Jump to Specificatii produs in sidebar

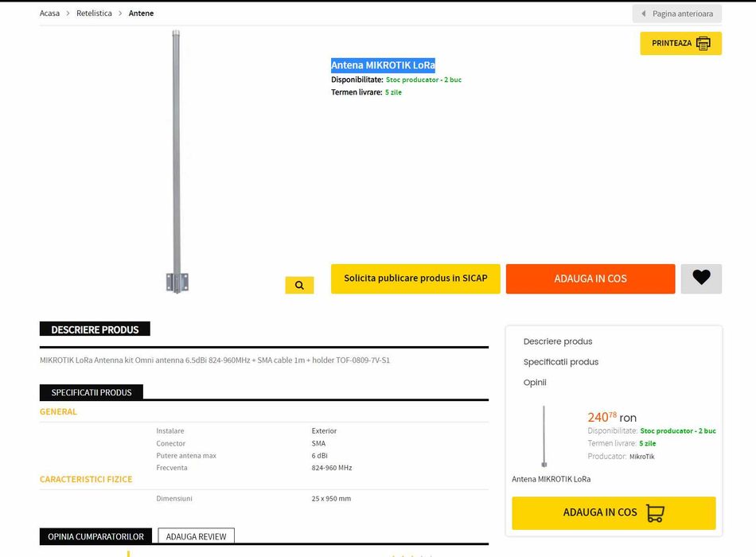click(561, 362)
